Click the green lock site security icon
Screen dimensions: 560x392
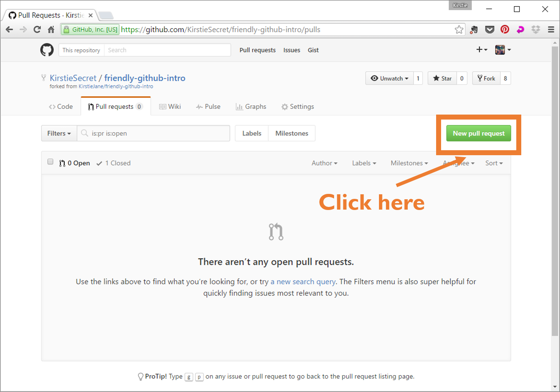click(66, 30)
